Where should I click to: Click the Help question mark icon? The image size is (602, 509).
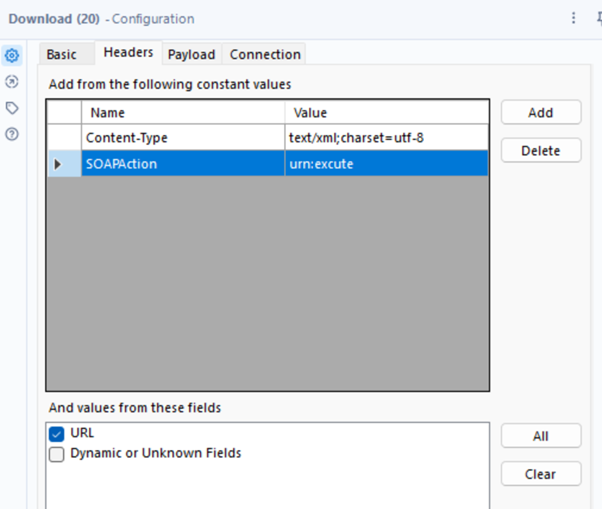12,134
